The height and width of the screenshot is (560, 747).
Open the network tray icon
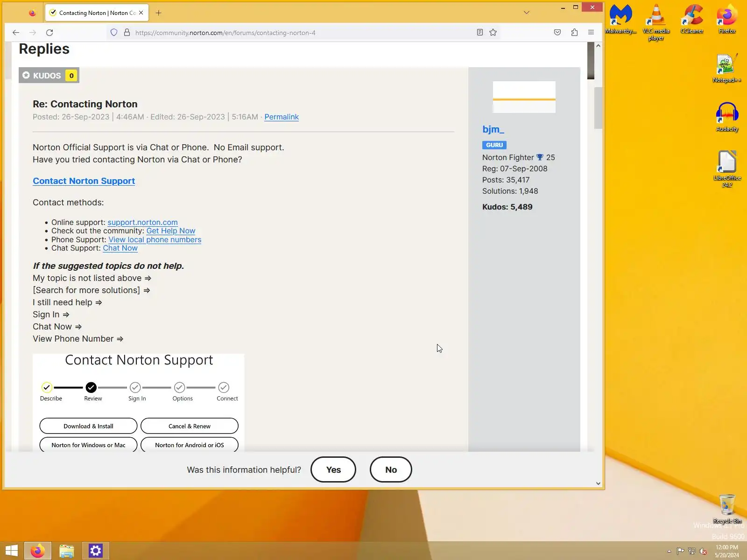tap(691, 551)
